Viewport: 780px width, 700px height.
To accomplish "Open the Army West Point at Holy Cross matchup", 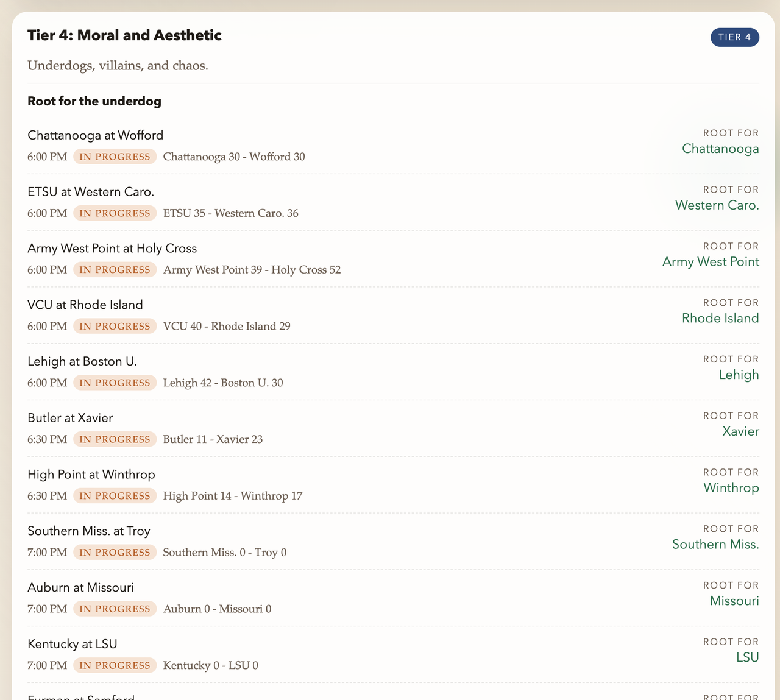I will coord(112,249).
